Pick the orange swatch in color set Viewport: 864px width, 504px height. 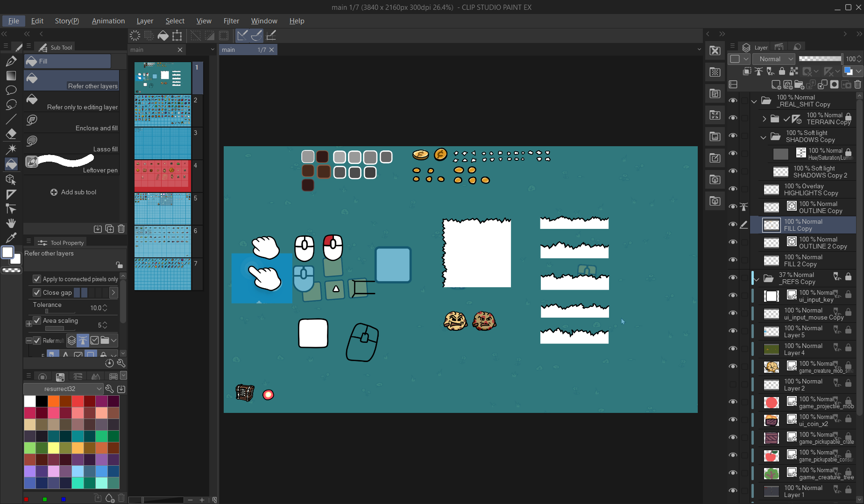coord(54,401)
